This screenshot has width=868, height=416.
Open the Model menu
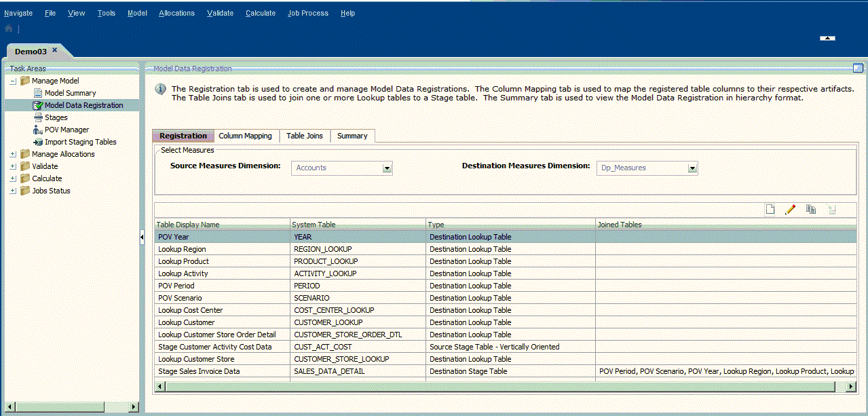point(137,13)
